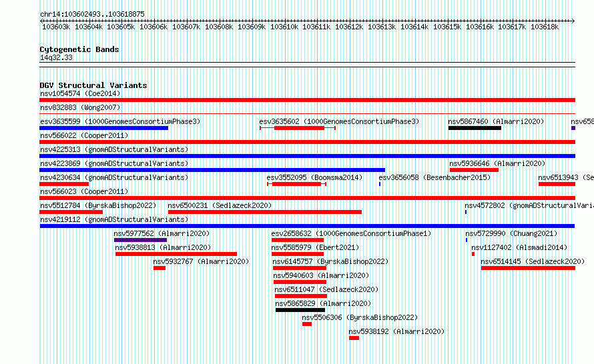Click nsv6145757 (ByrskaBishop2022) label
Screen dimensions: 594x364
330,261
